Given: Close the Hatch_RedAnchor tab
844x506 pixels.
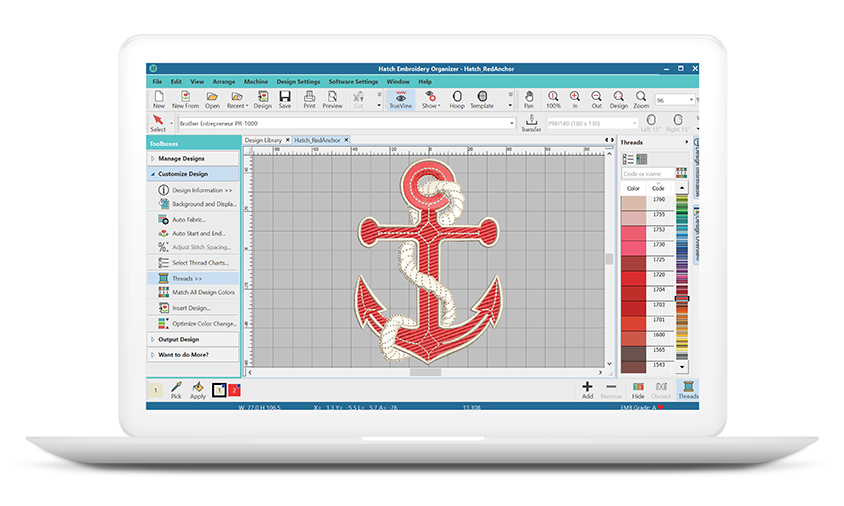Looking at the screenshot, I should click(346, 140).
